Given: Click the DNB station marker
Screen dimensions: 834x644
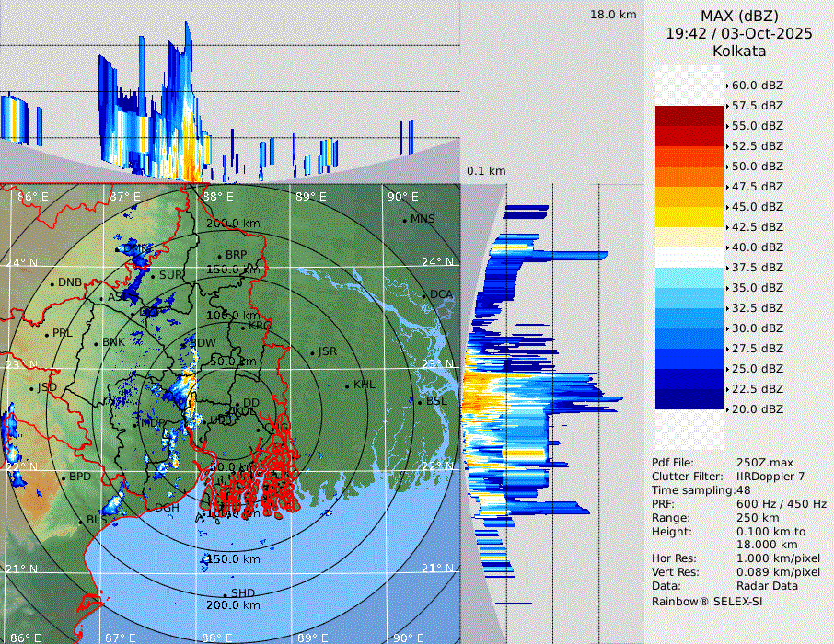Looking at the screenshot, I should (52, 283).
